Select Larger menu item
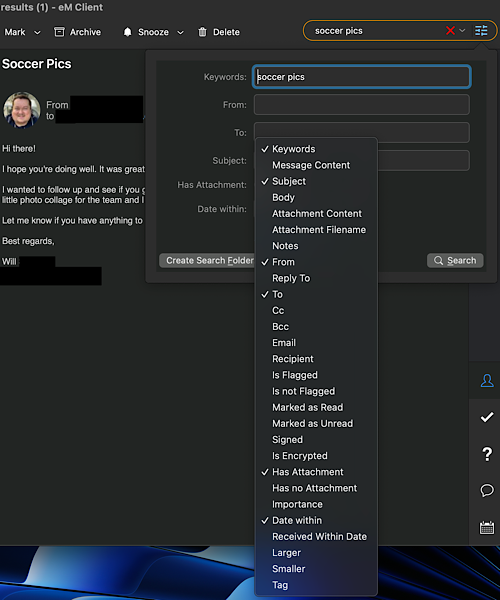The height and width of the screenshot is (600, 500). pos(316,553)
